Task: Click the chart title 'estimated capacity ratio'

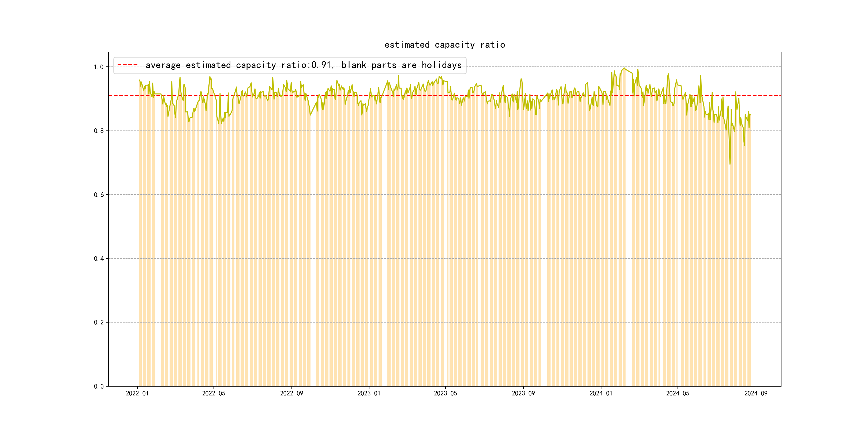Action: click(444, 45)
